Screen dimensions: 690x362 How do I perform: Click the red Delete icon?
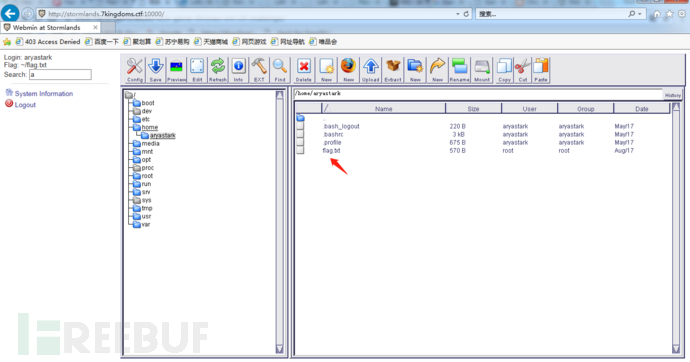(304, 70)
